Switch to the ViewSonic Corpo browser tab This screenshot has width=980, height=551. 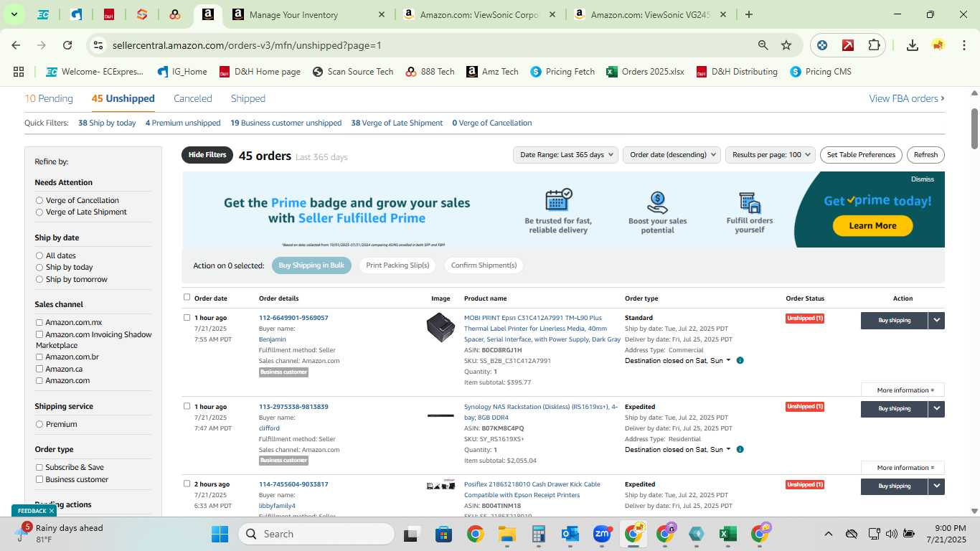(x=479, y=14)
